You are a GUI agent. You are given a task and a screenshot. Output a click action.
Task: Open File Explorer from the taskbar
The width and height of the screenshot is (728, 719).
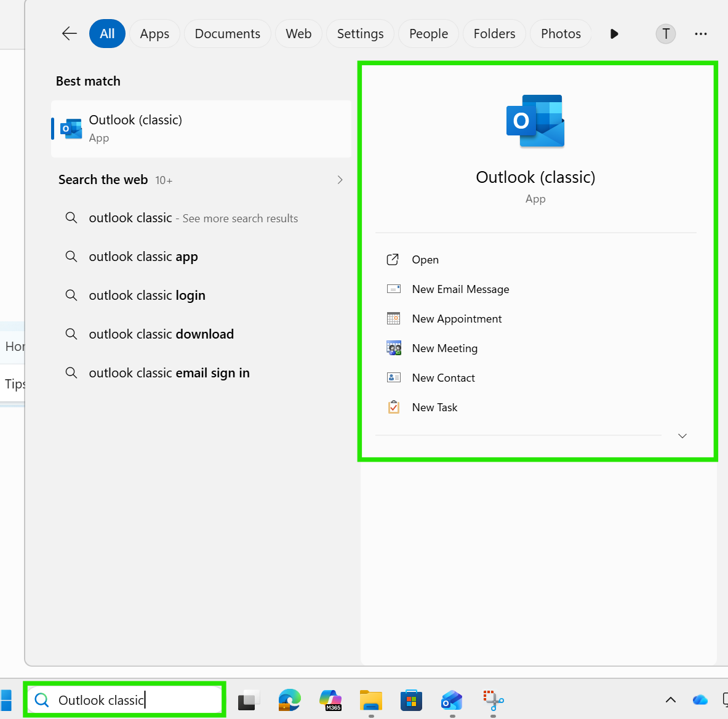click(371, 700)
